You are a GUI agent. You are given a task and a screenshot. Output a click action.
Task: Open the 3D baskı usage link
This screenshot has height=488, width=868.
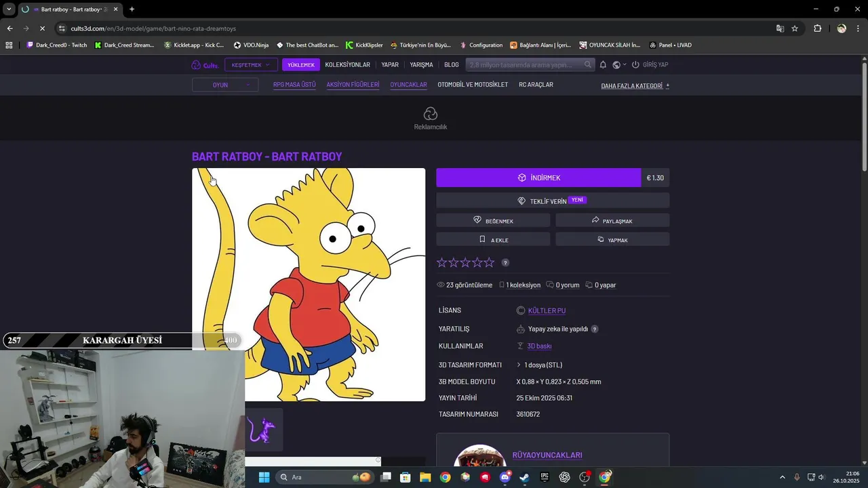[539, 346]
